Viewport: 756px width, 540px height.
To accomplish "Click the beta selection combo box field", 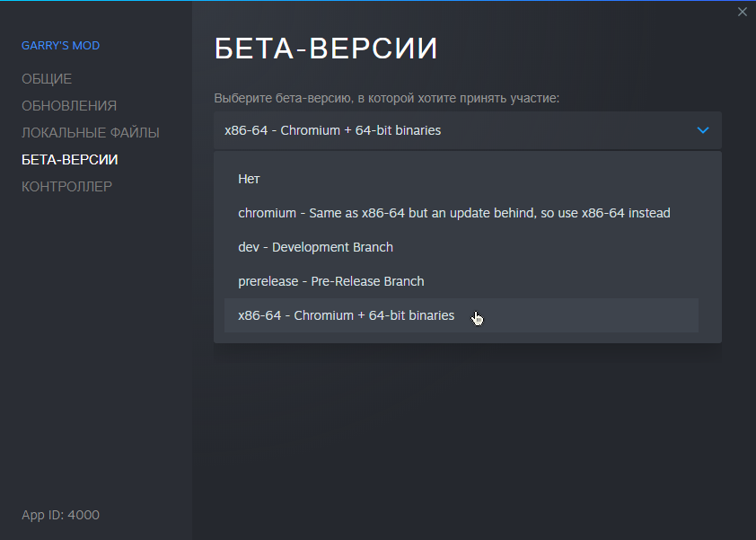I will coord(449,130).
